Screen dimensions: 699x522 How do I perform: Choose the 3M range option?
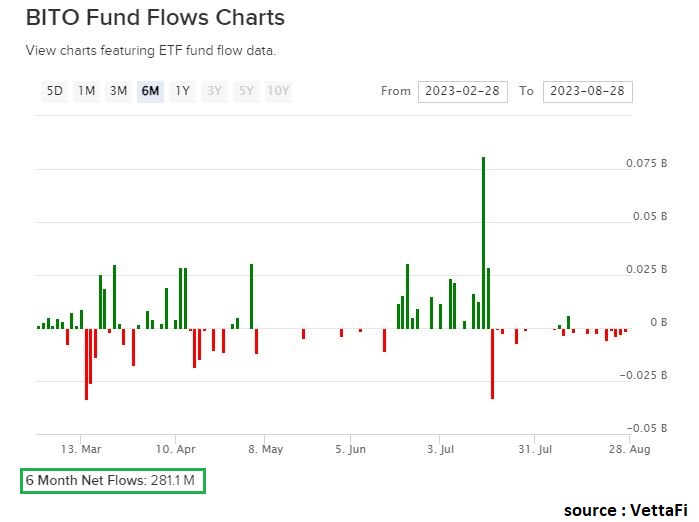coord(119,91)
